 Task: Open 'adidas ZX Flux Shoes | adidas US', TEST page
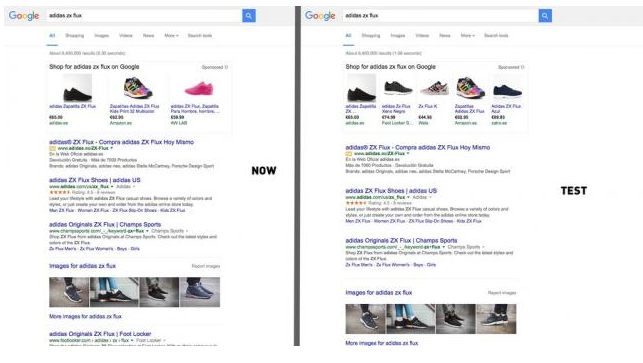391,191
